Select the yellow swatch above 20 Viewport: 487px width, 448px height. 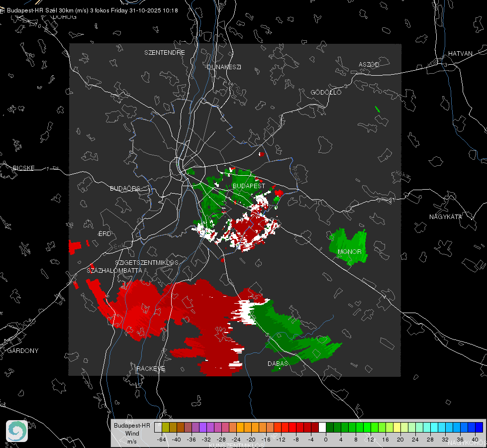pyautogui.click(x=397, y=427)
